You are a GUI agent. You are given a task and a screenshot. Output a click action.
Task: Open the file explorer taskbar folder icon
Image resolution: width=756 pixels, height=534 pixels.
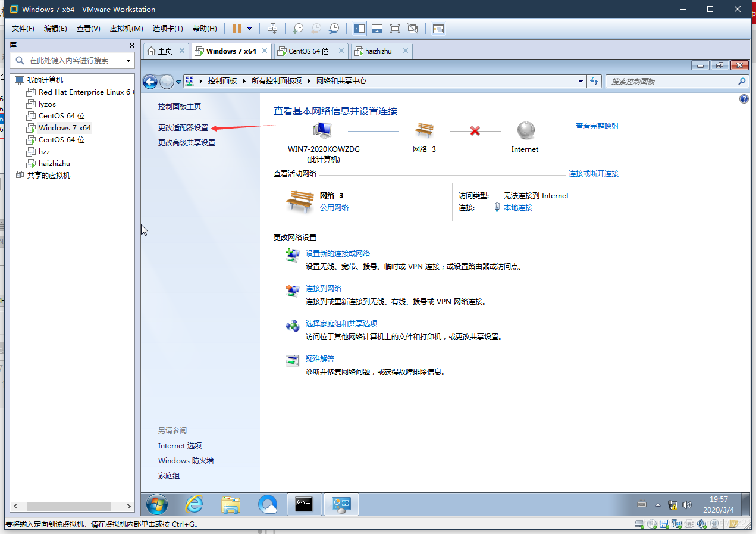click(x=231, y=505)
